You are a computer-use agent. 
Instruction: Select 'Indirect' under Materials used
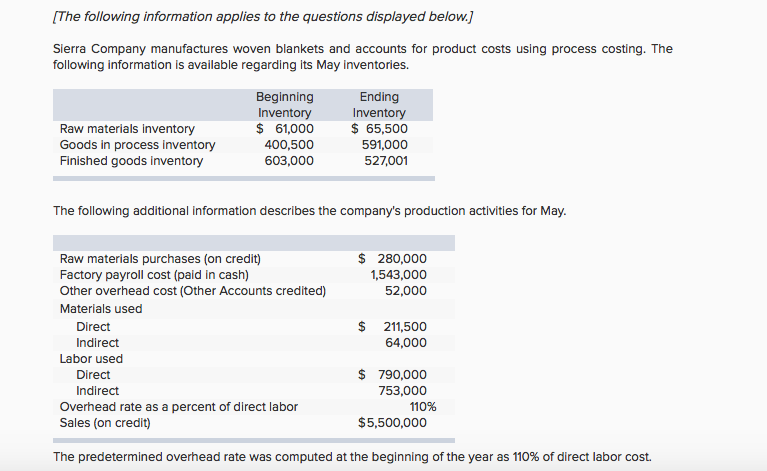[x=97, y=343]
